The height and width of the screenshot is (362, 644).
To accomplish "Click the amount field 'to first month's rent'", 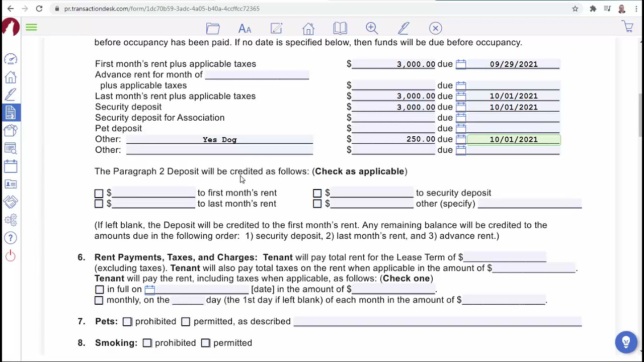I will [x=153, y=193].
